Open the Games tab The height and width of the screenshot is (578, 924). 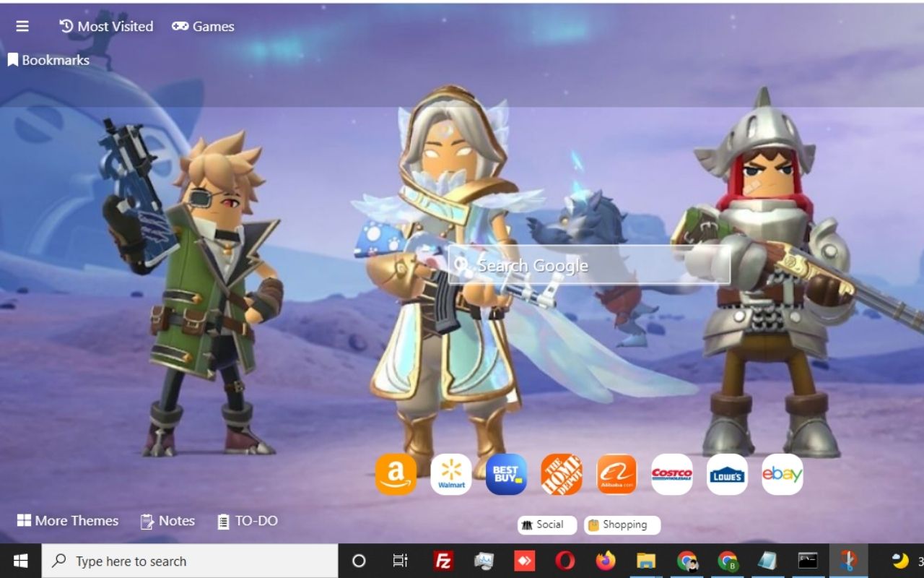203,26
